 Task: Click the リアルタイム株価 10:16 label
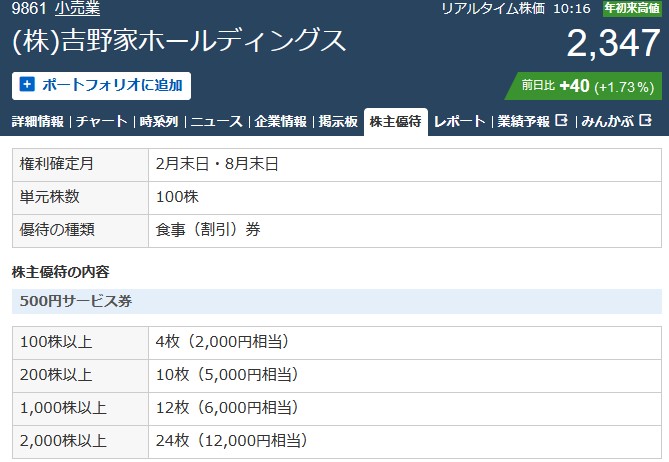pos(516,8)
